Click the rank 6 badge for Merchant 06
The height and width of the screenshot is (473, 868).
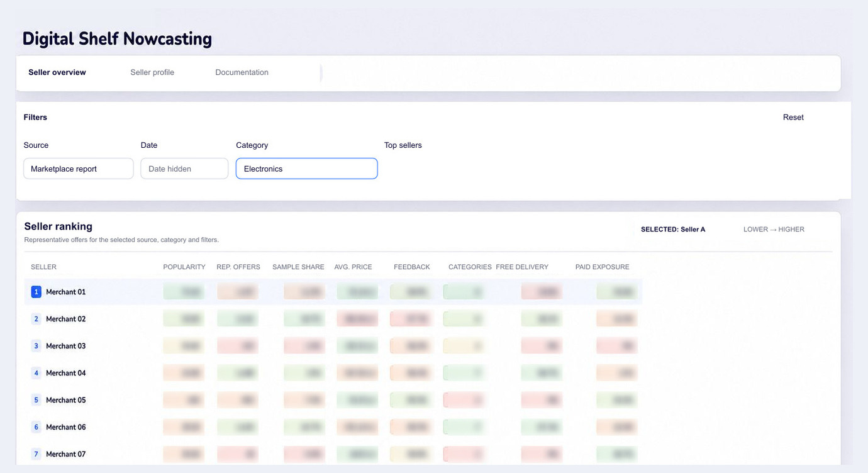[x=36, y=427]
